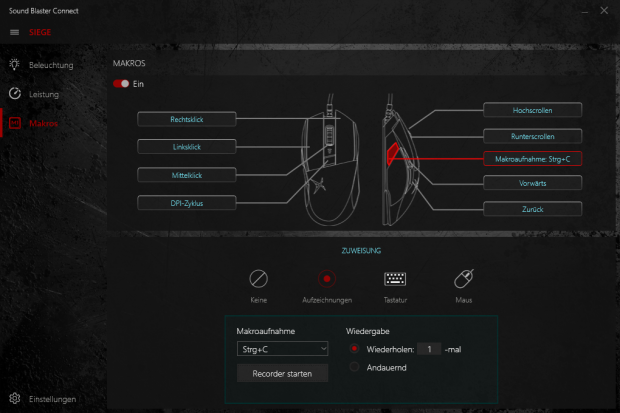Minimize the Sound Blaster Connect window
The width and height of the screenshot is (620, 413).
[584, 11]
